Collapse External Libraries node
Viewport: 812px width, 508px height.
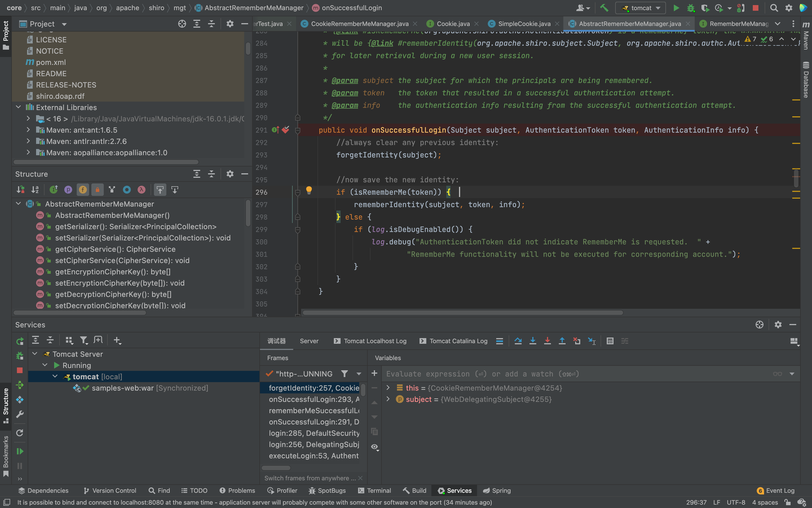[18, 107]
